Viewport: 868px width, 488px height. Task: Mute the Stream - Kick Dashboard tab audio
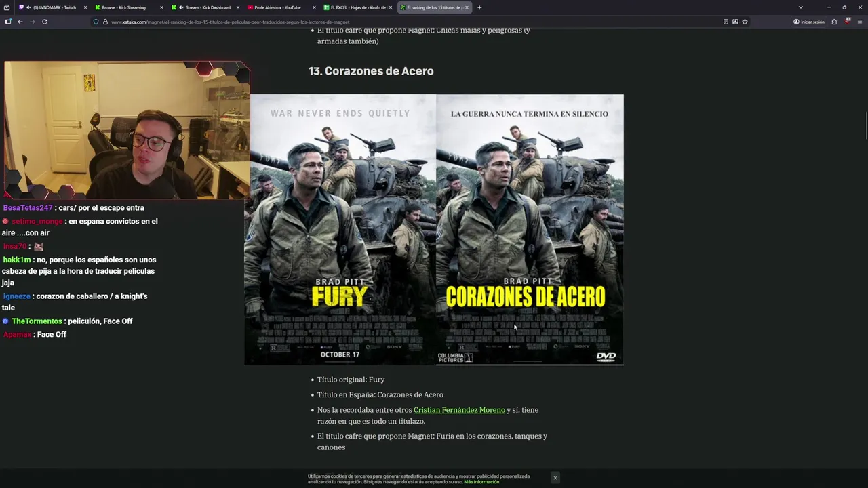click(x=181, y=7)
